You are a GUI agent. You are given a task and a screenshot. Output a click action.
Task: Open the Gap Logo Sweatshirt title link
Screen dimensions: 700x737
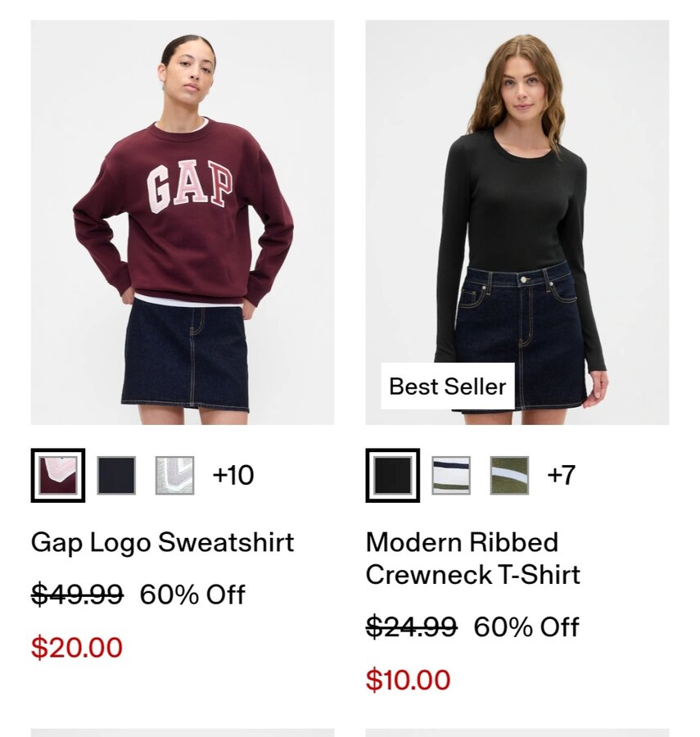[163, 542]
